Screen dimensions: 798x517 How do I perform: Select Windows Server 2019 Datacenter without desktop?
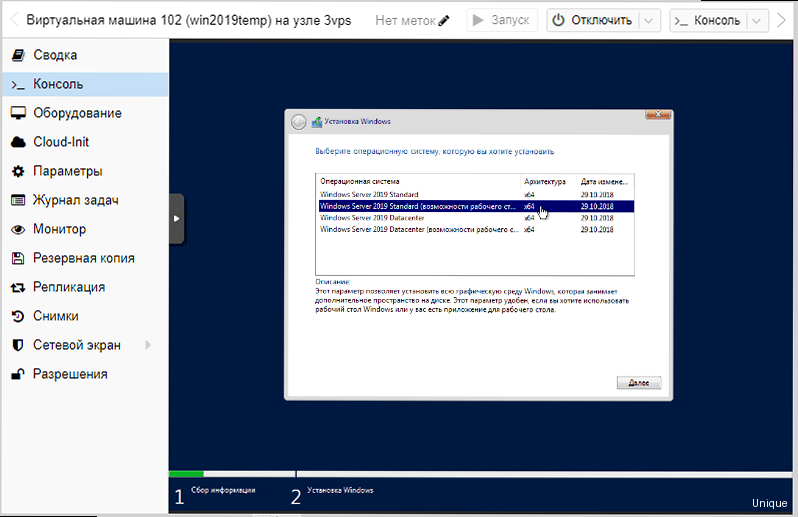tap(370, 218)
